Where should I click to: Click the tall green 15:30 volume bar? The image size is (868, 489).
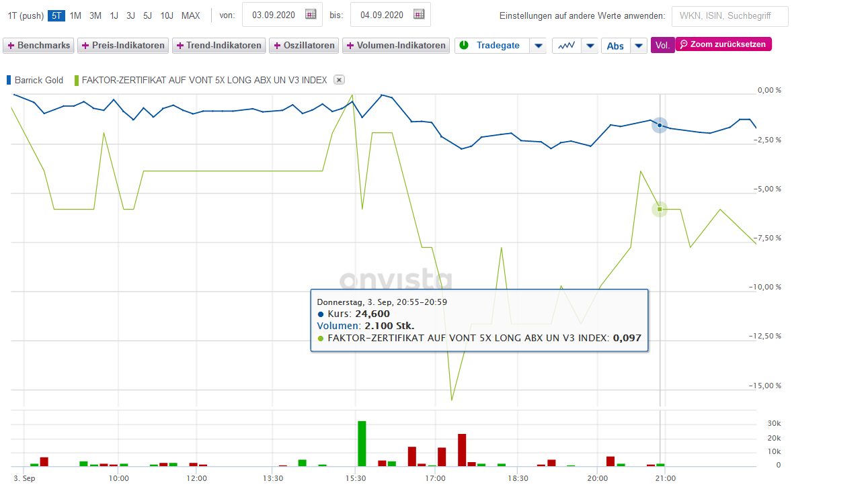pyautogui.click(x=362, y=443)
